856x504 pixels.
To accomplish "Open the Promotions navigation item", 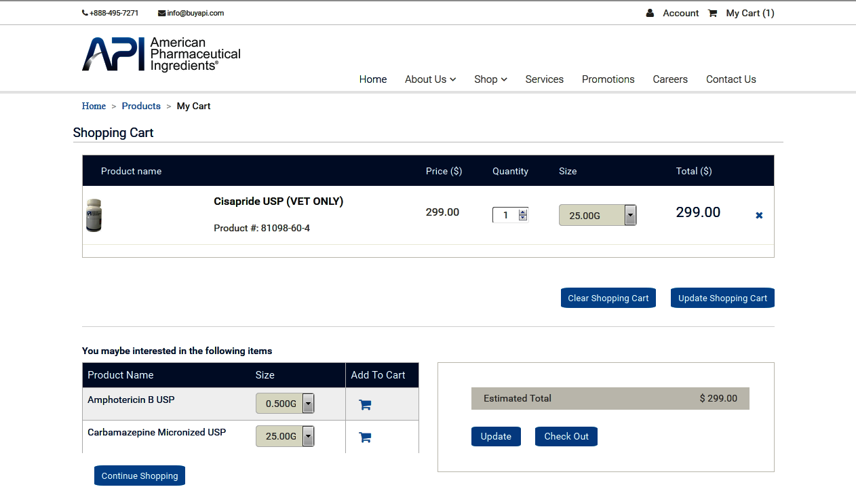I will (x=608, y=79).
